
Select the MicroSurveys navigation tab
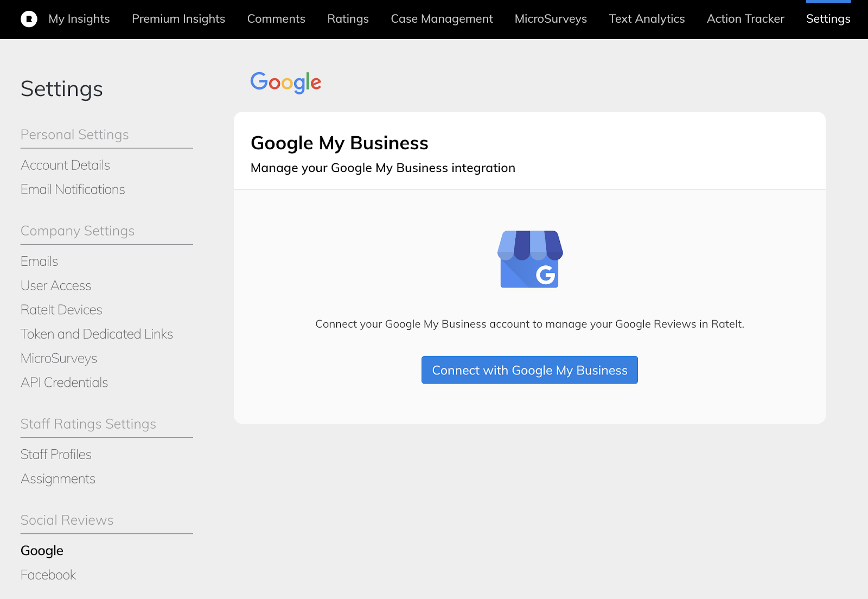551,19
